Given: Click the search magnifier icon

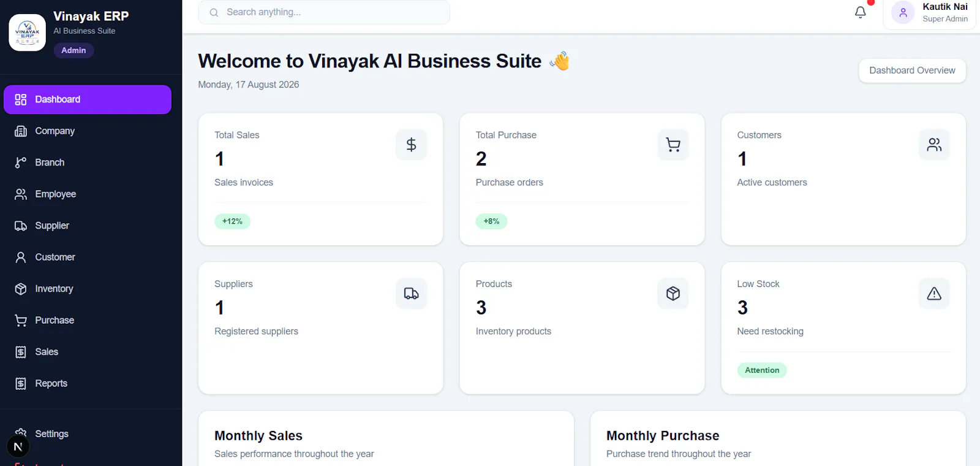Looking at the screenshot, I should tap(214, 12).
